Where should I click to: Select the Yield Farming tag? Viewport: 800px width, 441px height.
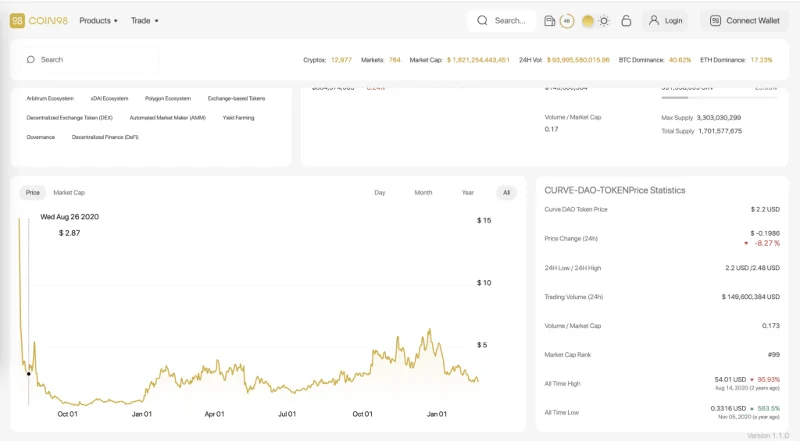pos(238,118)
